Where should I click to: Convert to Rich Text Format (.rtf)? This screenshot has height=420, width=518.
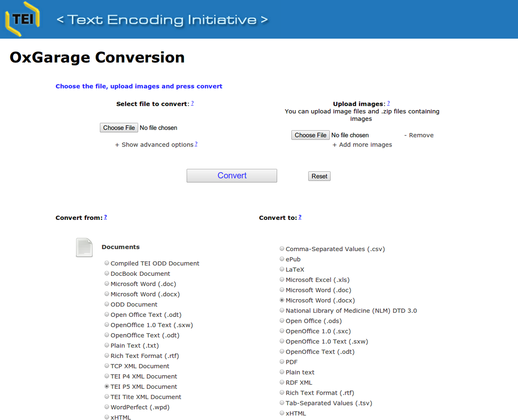click(282, 392)
